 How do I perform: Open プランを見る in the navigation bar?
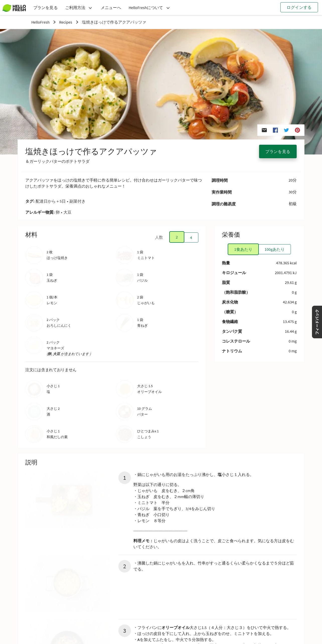(x=45, y=8)
